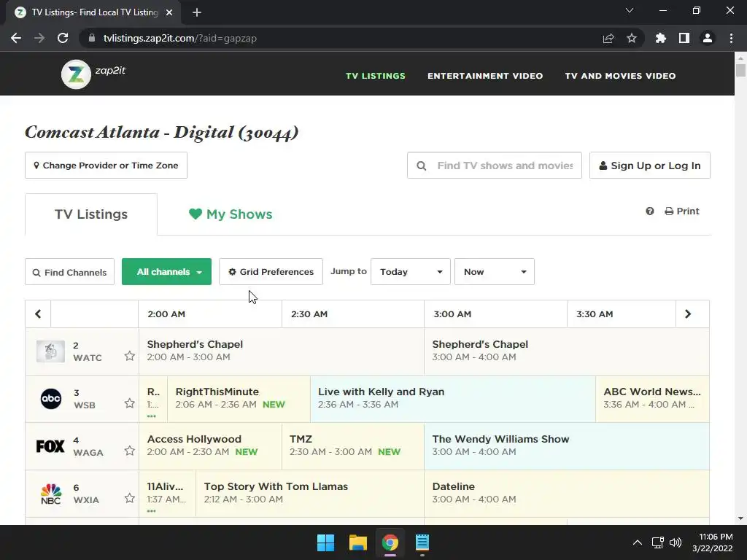Click the WATC channel logo

[x=50, y=351]
